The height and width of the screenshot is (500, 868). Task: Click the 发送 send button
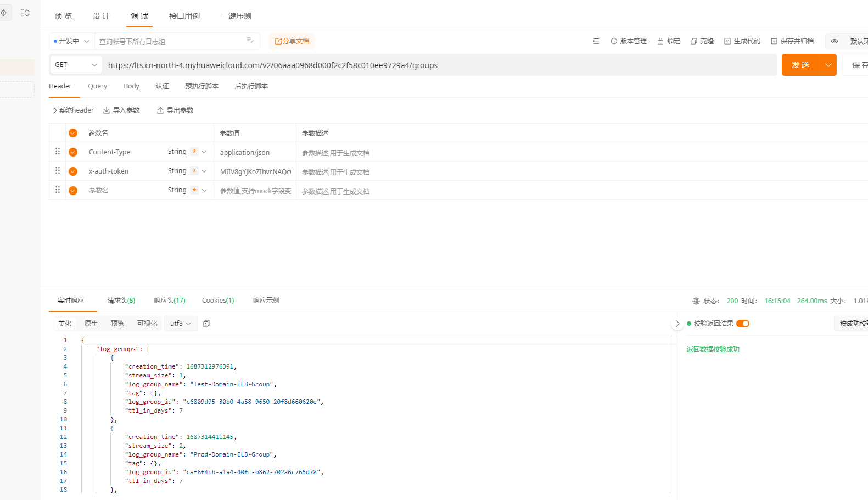[x=800, y=65]
